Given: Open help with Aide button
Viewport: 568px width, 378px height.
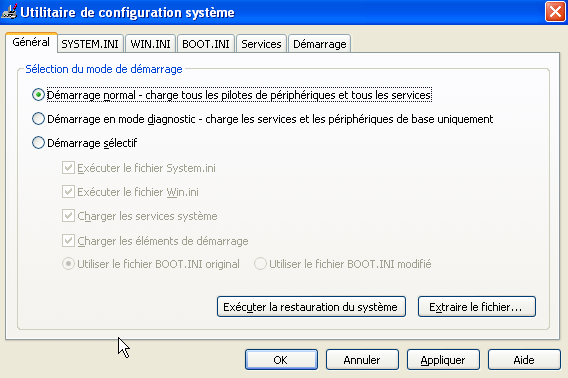Looking at the screenshot, I should [x=524, y=360].
